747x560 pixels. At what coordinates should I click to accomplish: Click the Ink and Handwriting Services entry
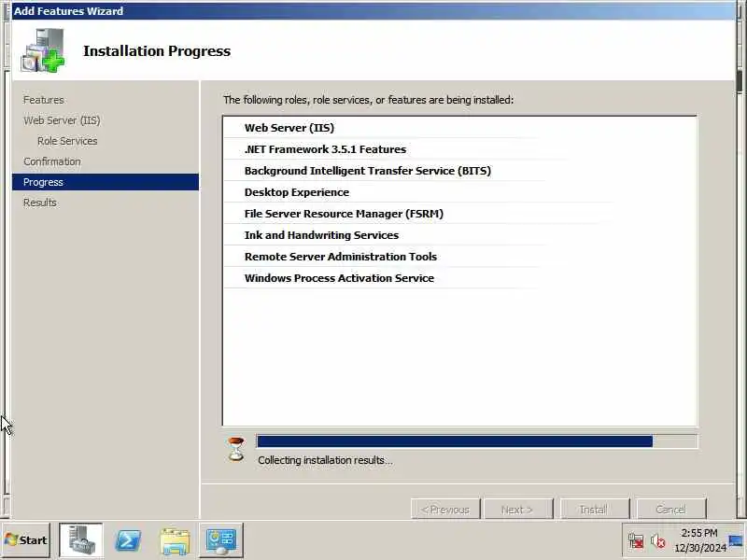click(x=321, y=235)
